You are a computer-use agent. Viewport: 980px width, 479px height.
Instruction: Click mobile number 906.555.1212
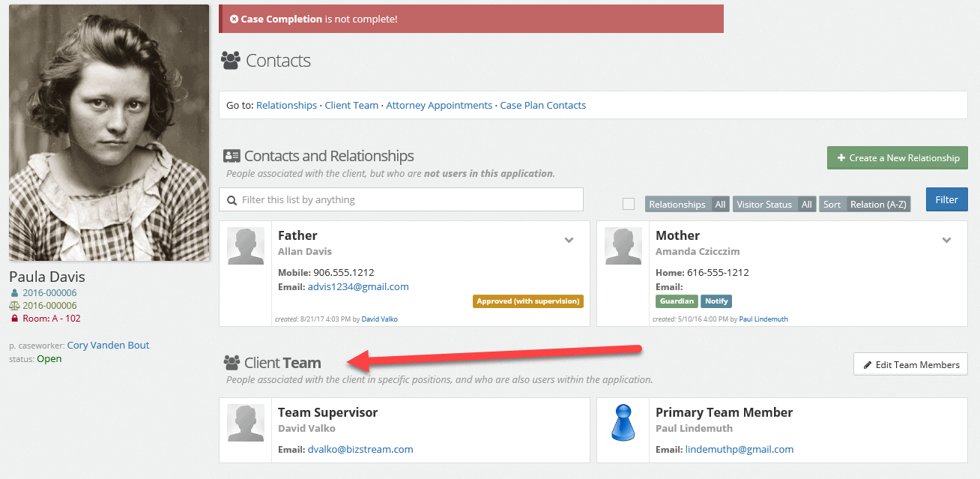(x=344, y=273)
